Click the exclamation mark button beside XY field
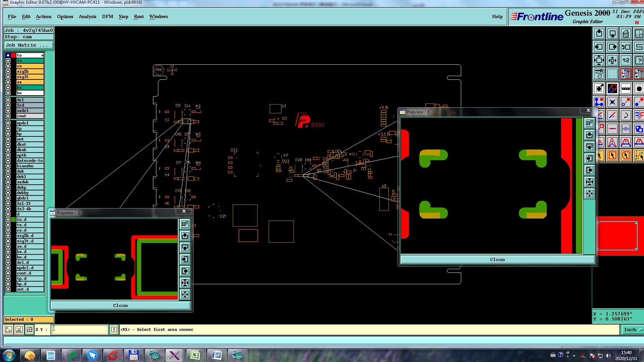Screen dimensions: 644x362 pos(114,329)
